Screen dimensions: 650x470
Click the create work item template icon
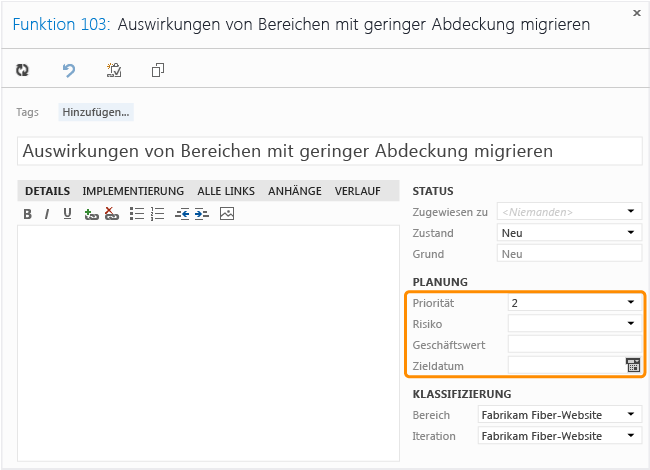point(114,70)
